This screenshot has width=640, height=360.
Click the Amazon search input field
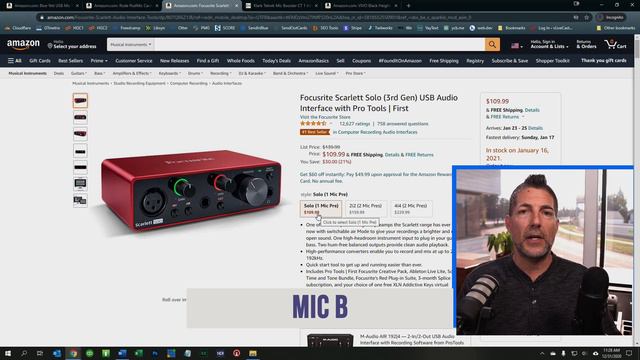320,44
